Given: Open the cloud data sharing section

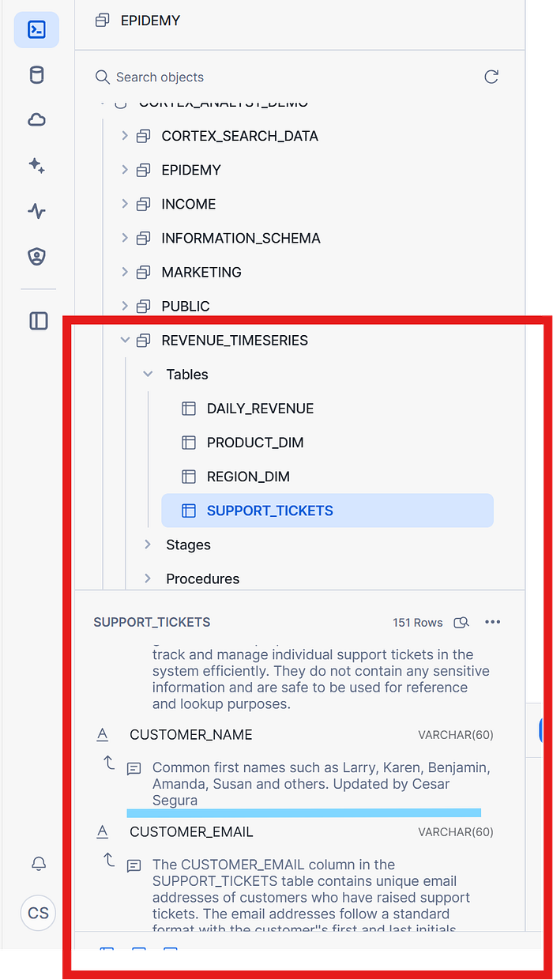Looking at the screenshot, I should pyautogui.click(x=36, y=119).
